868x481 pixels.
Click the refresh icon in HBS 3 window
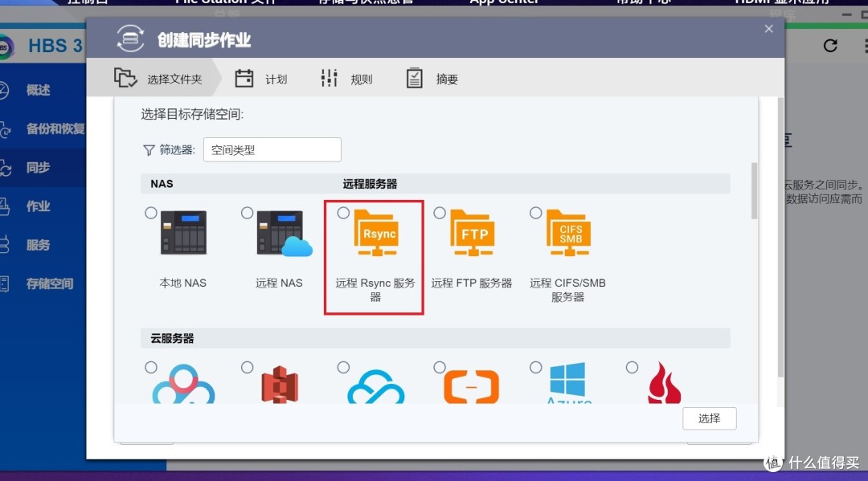(x=830, y=45)
